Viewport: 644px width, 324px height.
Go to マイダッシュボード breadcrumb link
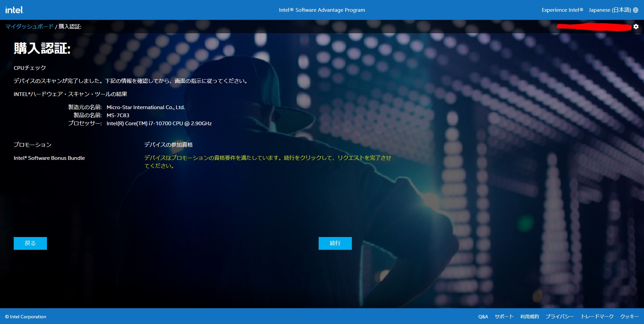(x=30, y=27)
